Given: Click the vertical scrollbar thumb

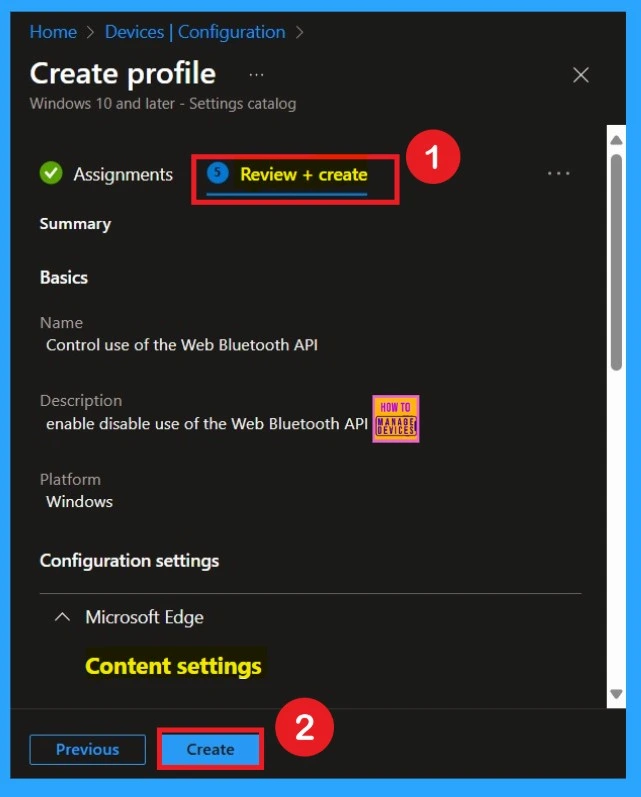Looking at the screenshot, I should [x=616, y=262].
